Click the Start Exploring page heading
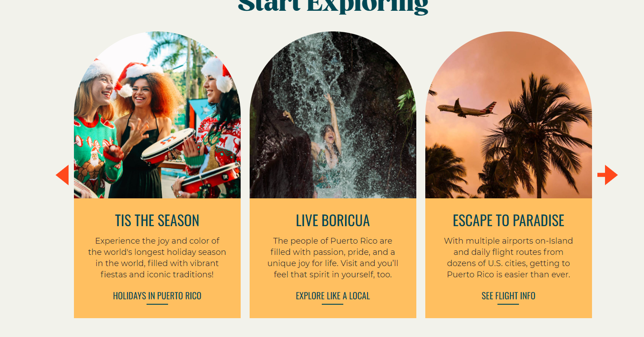The image size is (644, 337). click(x=333, y=5)
